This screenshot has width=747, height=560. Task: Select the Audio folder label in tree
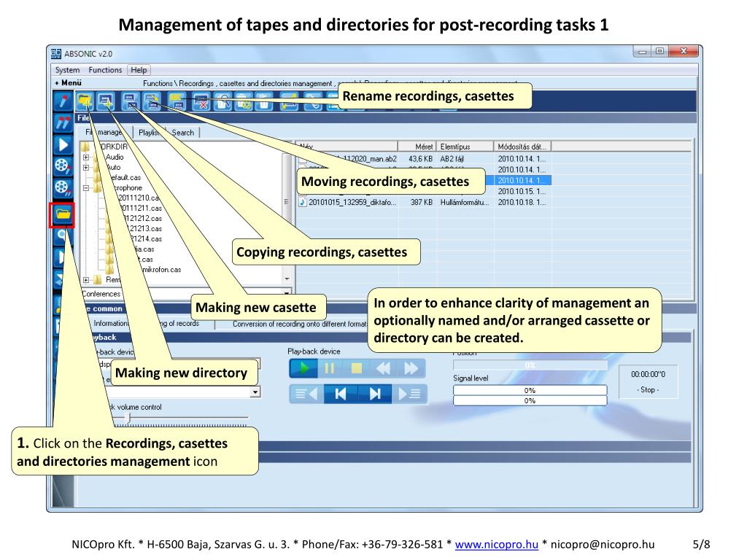115,157
